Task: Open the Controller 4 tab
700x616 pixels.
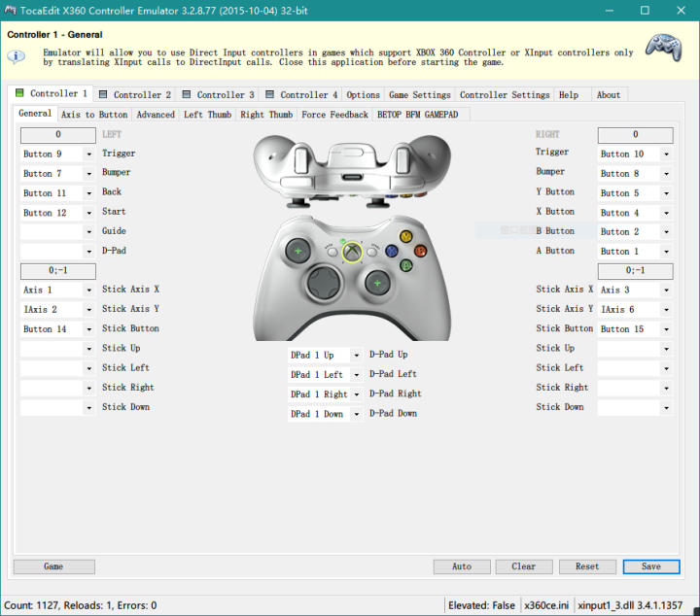Action: tap(302, 94)
